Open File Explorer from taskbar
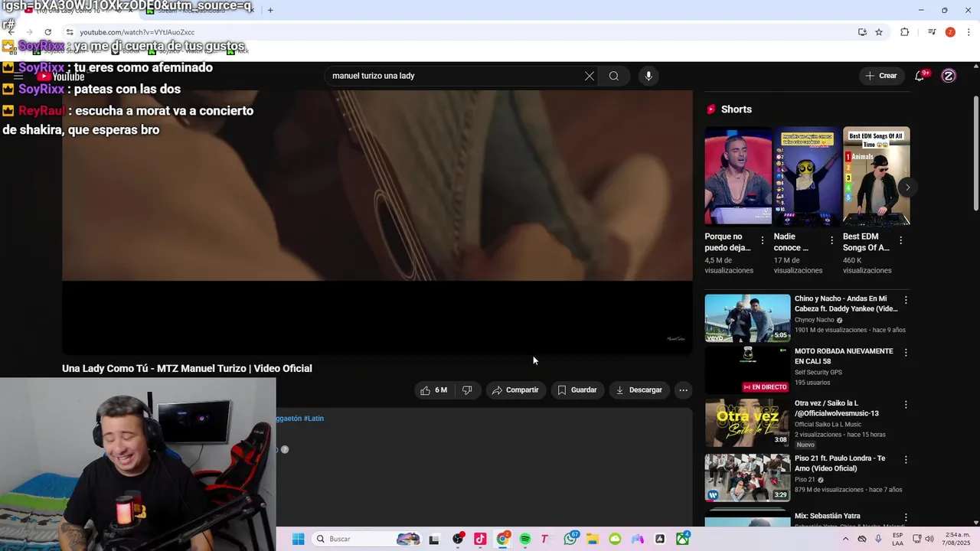 coord(593,539)
